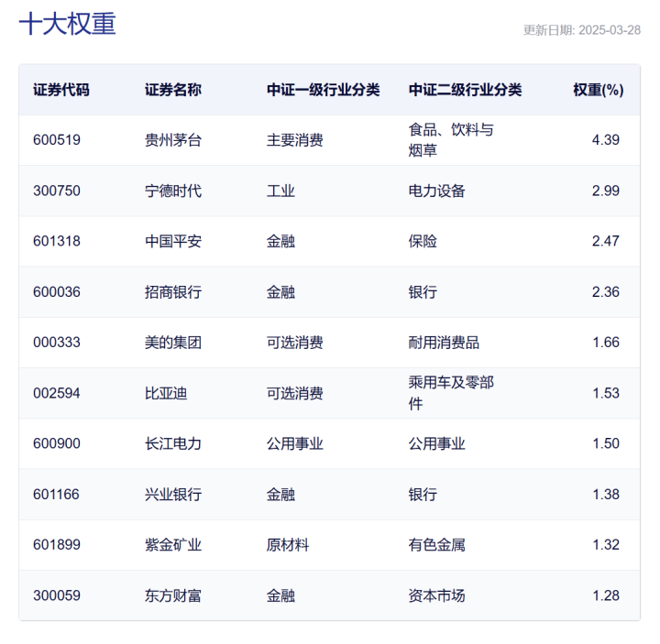Click weight value 1.53

click(x=606, y=393)
